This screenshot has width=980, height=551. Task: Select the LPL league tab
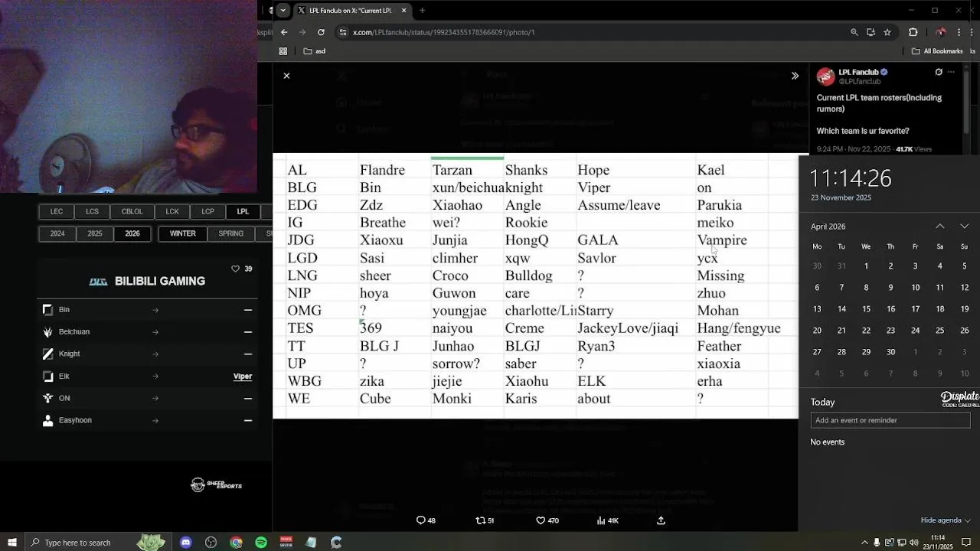243,211
